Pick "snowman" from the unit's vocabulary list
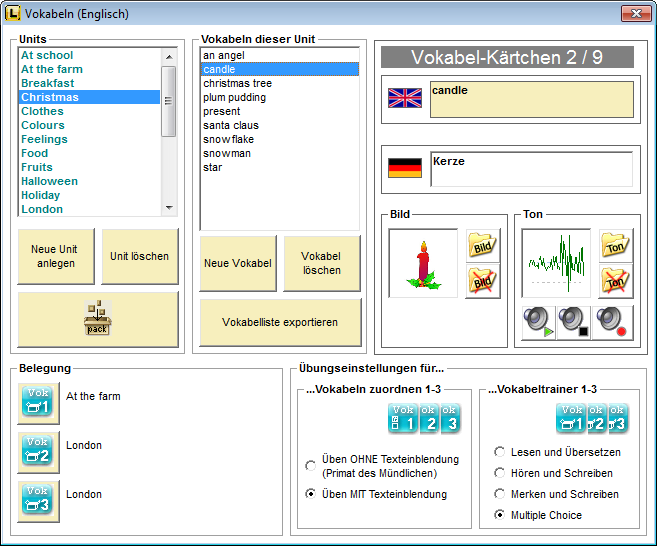 click(227, 153)
